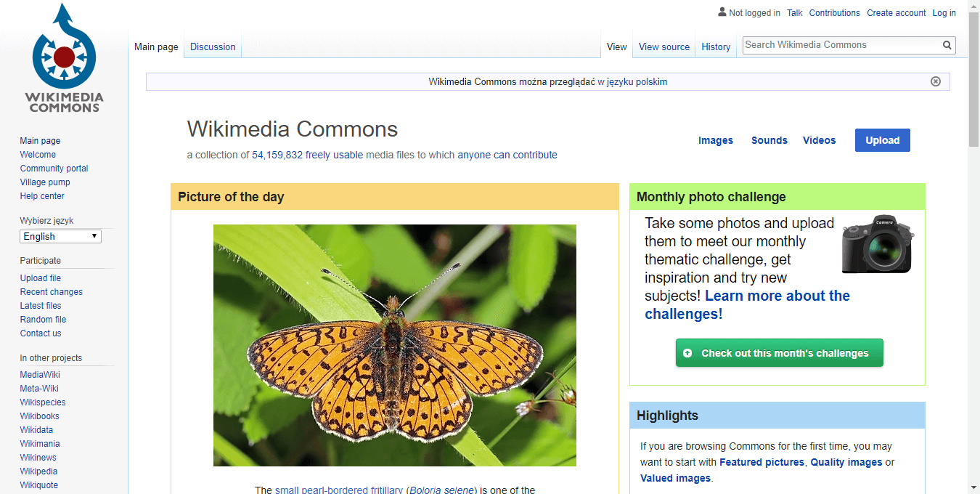Click the camera image

[x=878, y=244]
